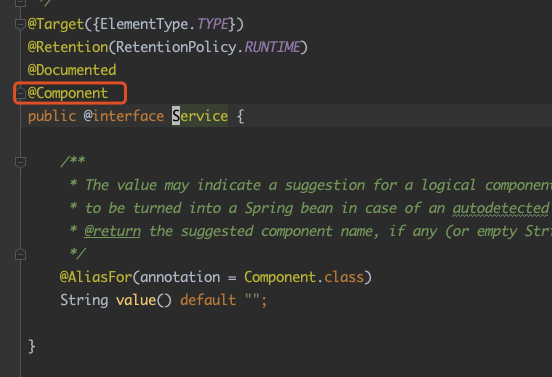This screenshot has height=377, width=552.
Task: Click the value() method name
Action: click(x=136, y=300)
